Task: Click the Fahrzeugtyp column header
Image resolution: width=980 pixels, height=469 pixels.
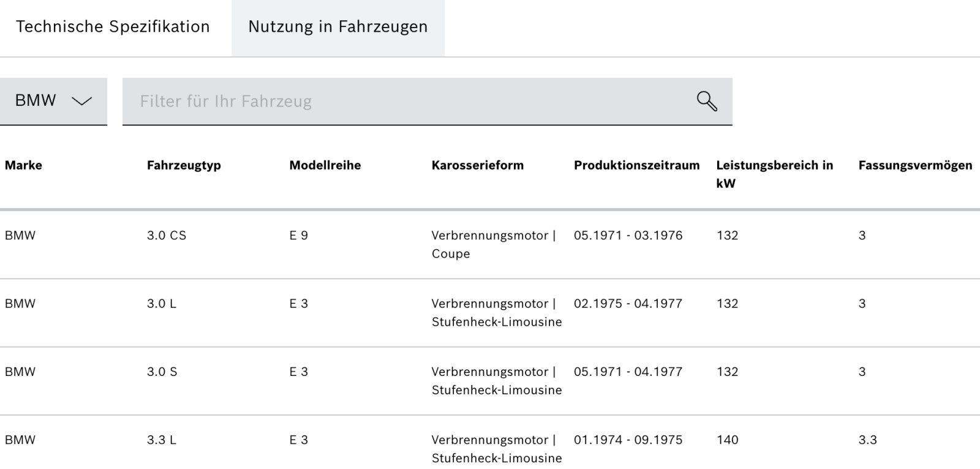Action: [184, 165]
